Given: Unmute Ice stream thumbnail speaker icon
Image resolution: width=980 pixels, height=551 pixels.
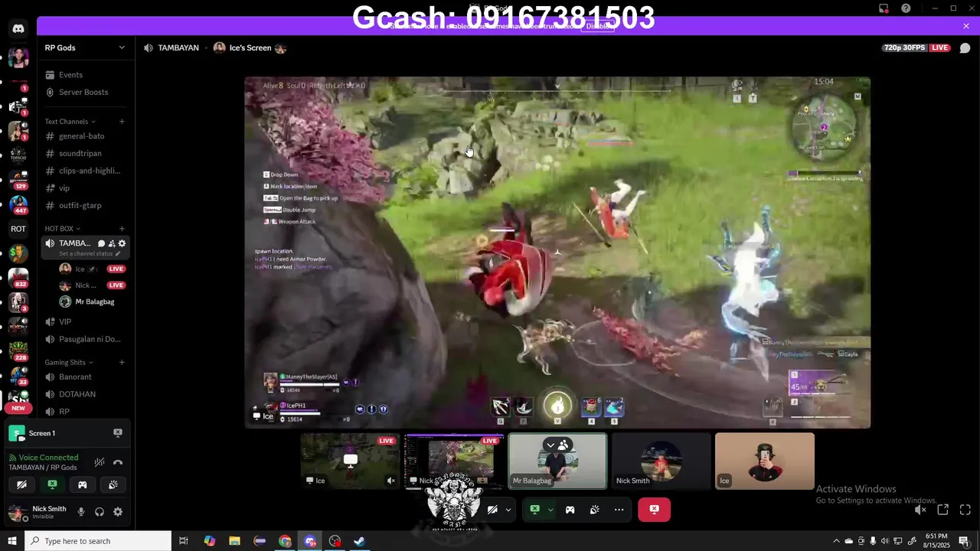Looking at the screenshot, I should 391,481.
